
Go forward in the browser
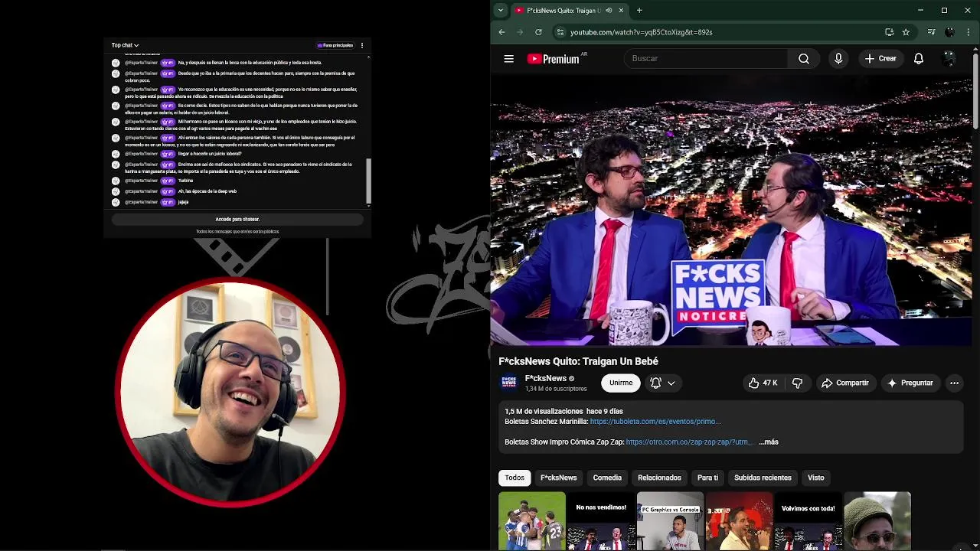pyautogui.click(x=520, y=32)
